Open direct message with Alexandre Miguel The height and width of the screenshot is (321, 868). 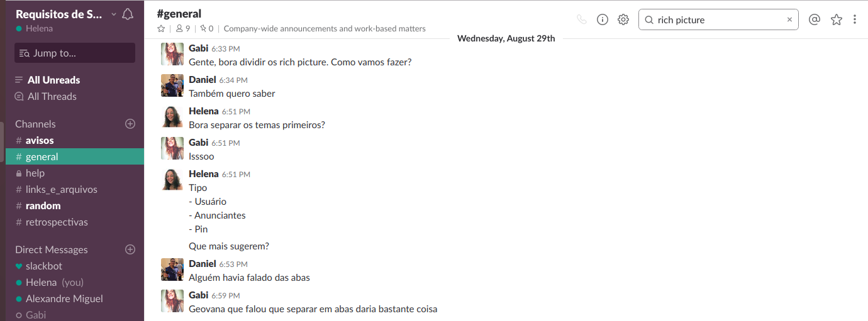point(64,298)
